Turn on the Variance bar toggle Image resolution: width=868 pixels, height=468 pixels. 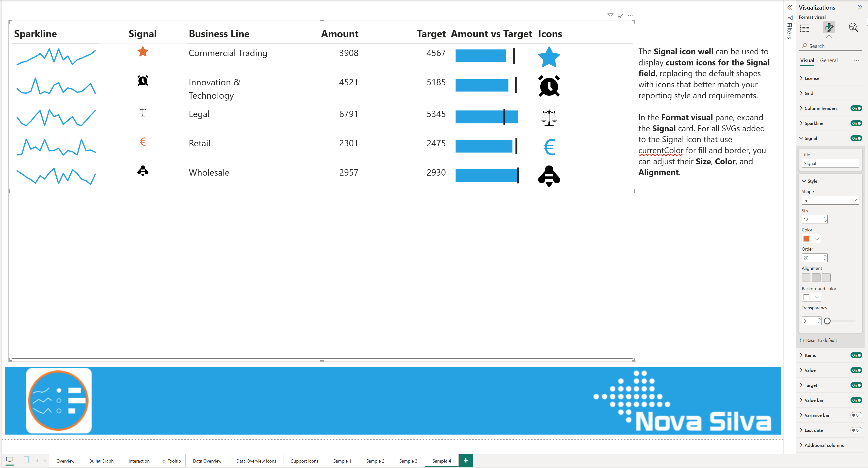(856, 415)
